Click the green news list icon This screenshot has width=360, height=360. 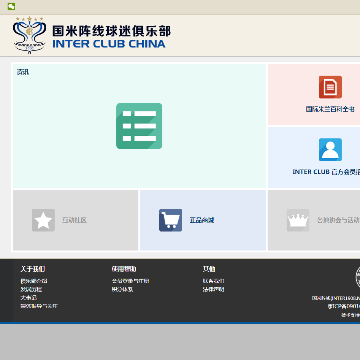[x=139, y=126]
